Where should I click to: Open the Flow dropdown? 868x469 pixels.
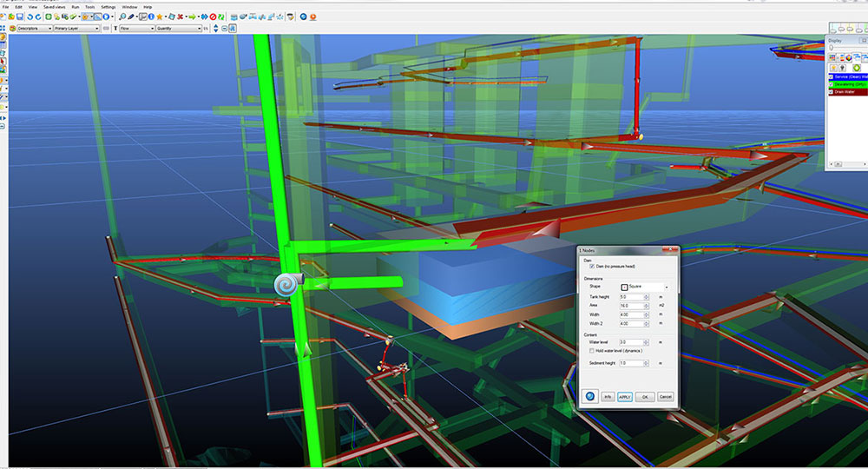pyautogui.click(x=137, y=29)
